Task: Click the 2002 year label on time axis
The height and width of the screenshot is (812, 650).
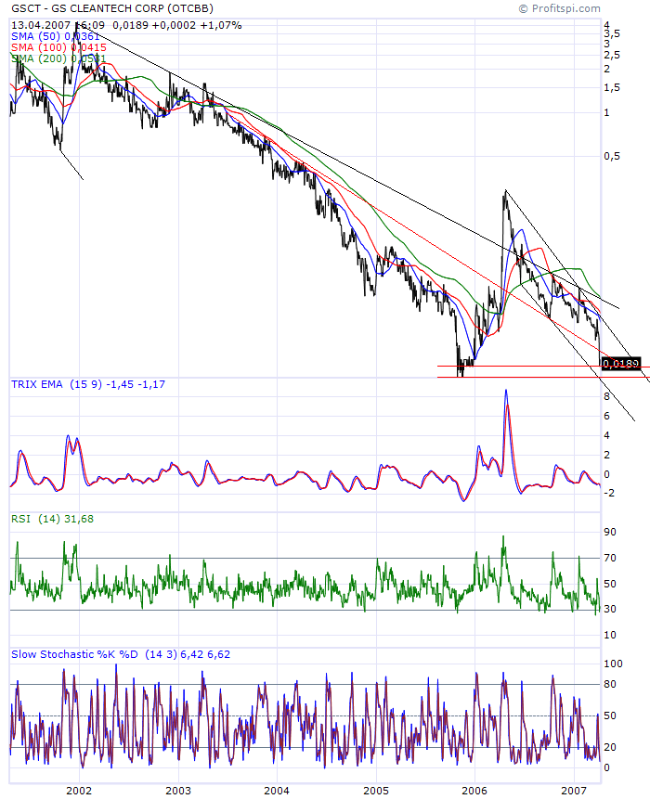Action: point(79,791)
